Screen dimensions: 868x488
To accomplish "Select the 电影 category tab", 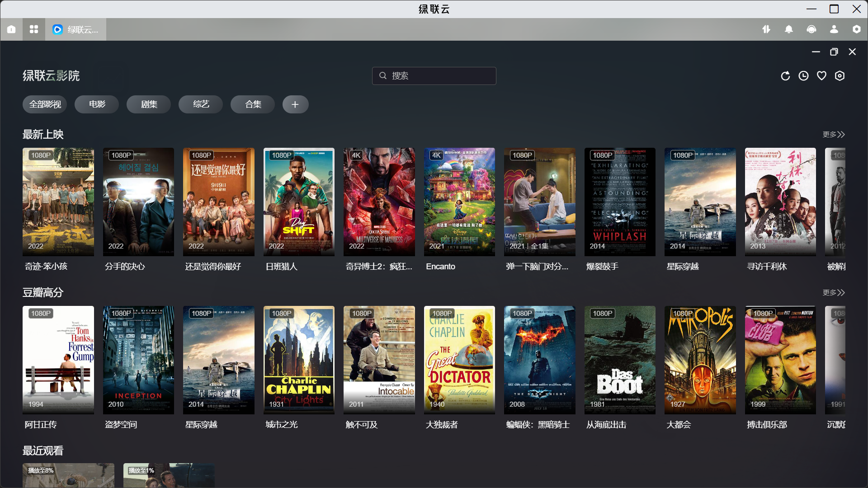I will point(97,104).
